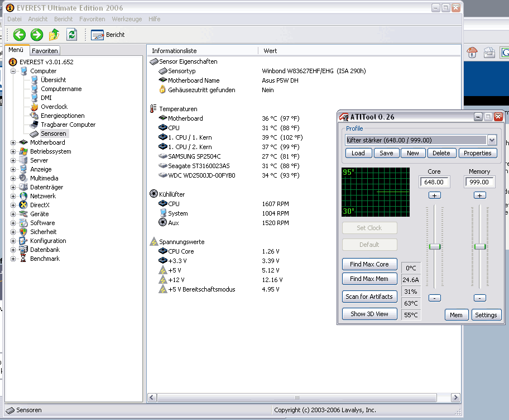
Task: Open profile Properties in ATITool
Action: click(x=478, y=153)
